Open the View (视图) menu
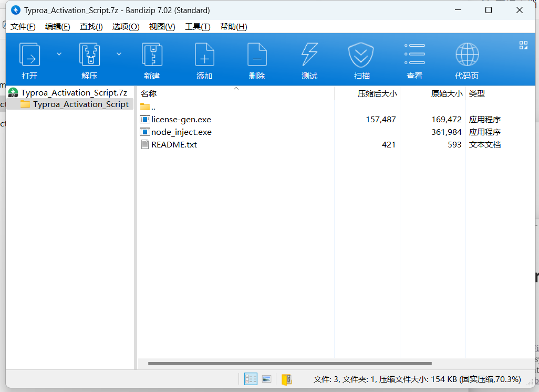The height and width of the screenshot is (392, 539). (162, 27)
